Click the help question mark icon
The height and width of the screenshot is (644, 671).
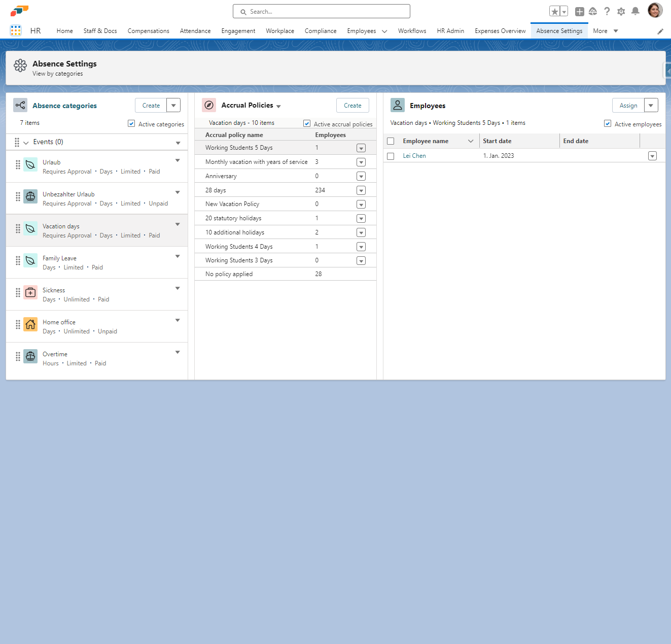tap(607, 11)
